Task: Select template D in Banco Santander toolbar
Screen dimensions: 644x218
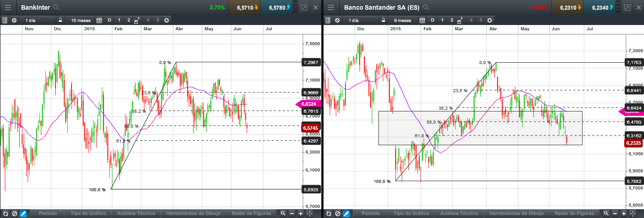Action: click(432, 20)
